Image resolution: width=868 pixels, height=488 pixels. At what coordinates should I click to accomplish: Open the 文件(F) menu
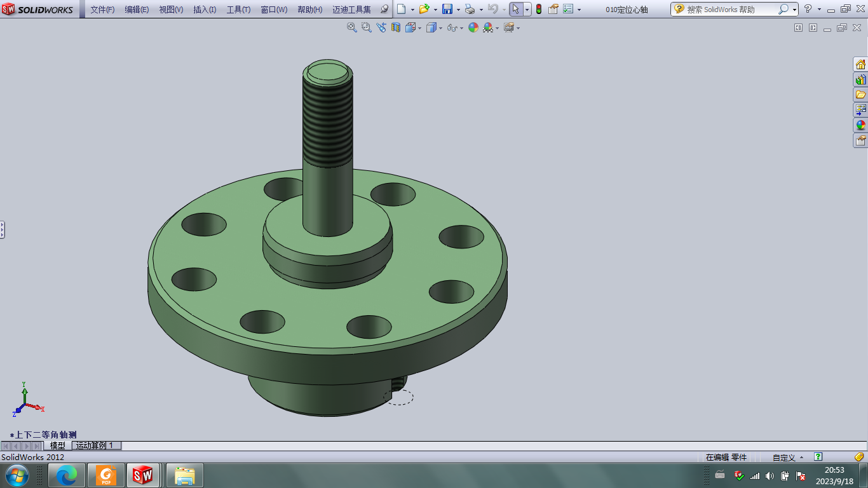[x=102, y=10]
